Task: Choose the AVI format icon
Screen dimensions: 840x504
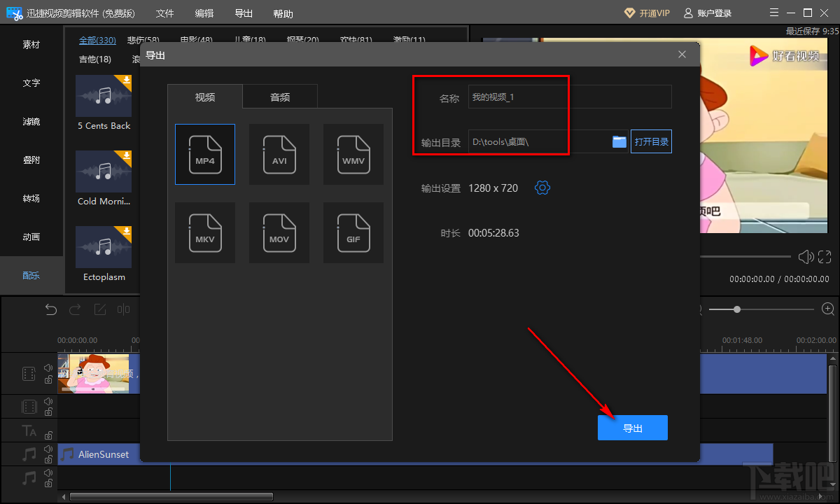Action: pyautogui.click(x=279, y=154)
